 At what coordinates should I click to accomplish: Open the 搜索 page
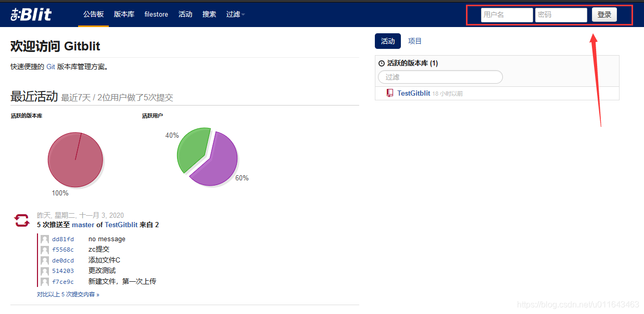pos(209,14)
